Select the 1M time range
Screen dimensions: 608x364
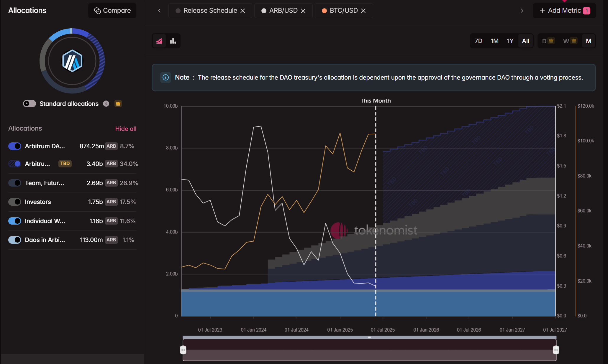tap(495, 41)
